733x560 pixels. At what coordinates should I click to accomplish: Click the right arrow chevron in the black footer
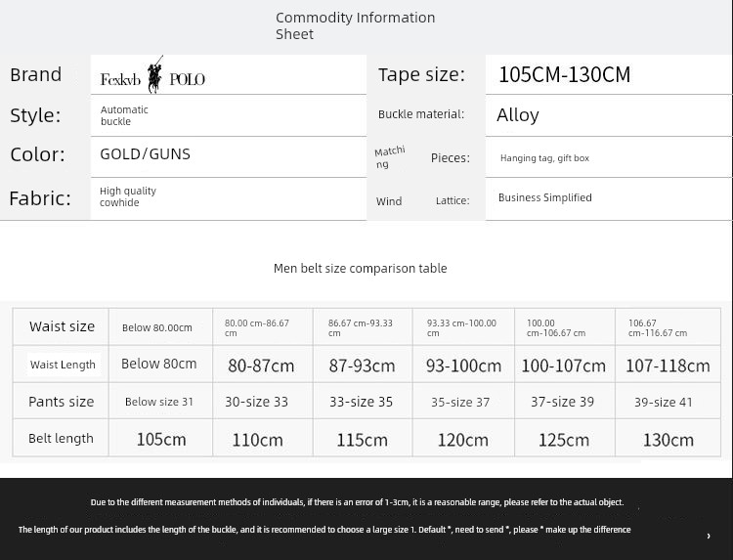click(708, 536)
